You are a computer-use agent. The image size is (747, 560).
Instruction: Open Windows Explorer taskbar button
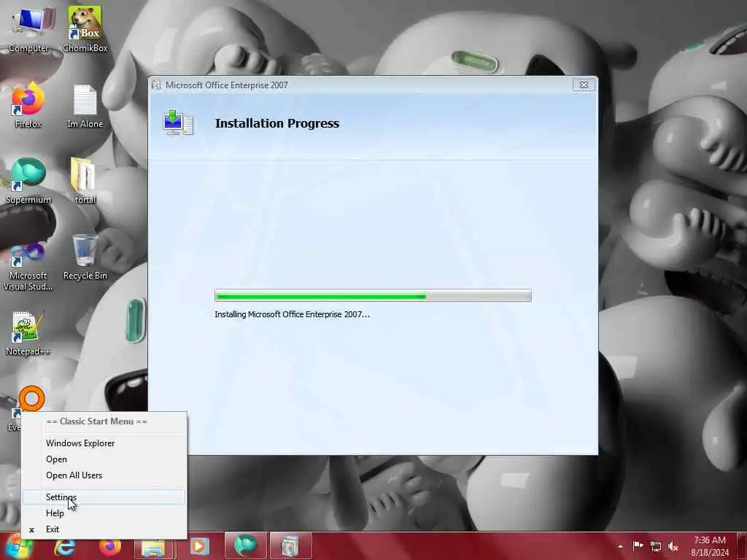coord(154,547)
